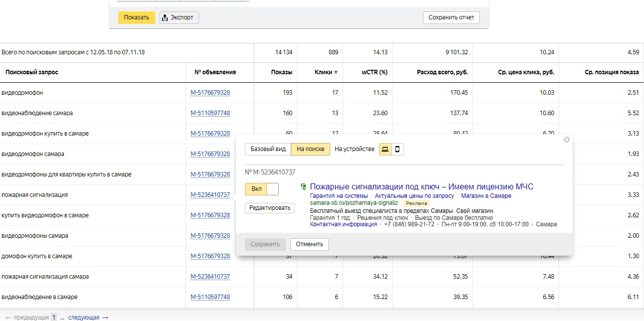The height and width of the screenshot is (321, 644).
Task: Click the average position value 5.52
Action: (x=633, y=113)
